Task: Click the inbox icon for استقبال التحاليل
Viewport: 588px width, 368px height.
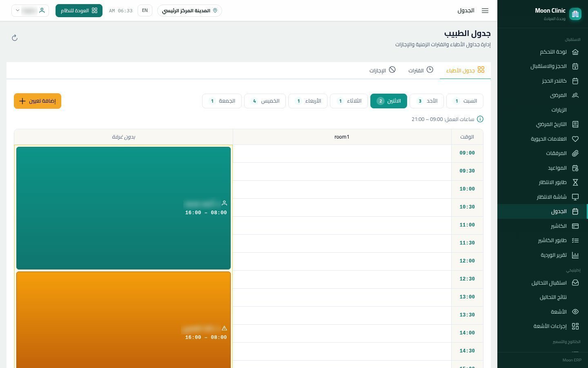Action: point(575,283)
